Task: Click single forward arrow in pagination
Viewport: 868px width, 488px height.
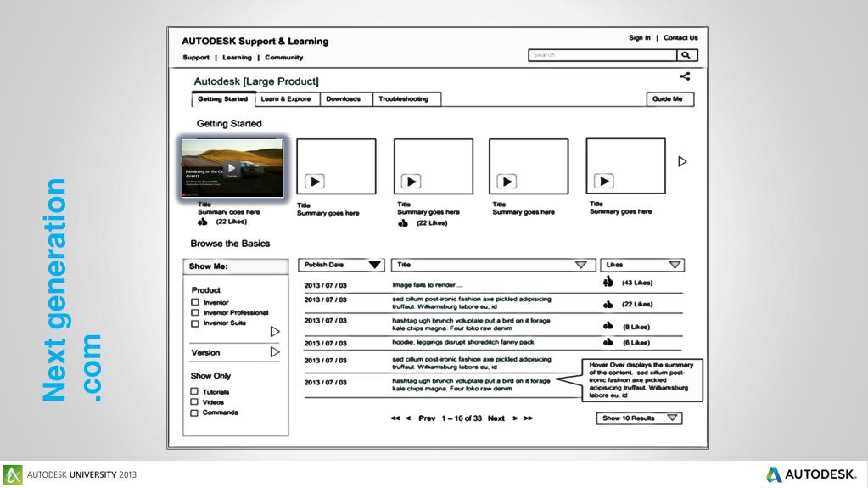Action: (x=515, y=418)
